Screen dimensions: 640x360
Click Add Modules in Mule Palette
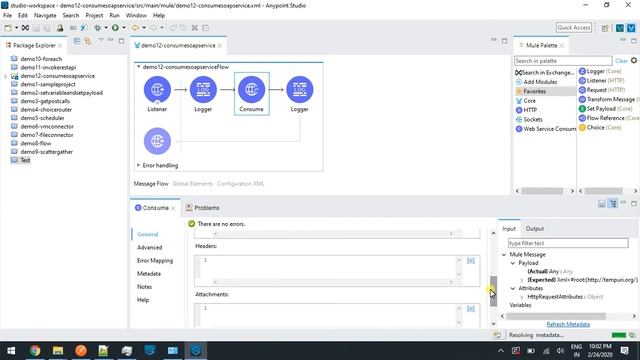tap(537, 82)
